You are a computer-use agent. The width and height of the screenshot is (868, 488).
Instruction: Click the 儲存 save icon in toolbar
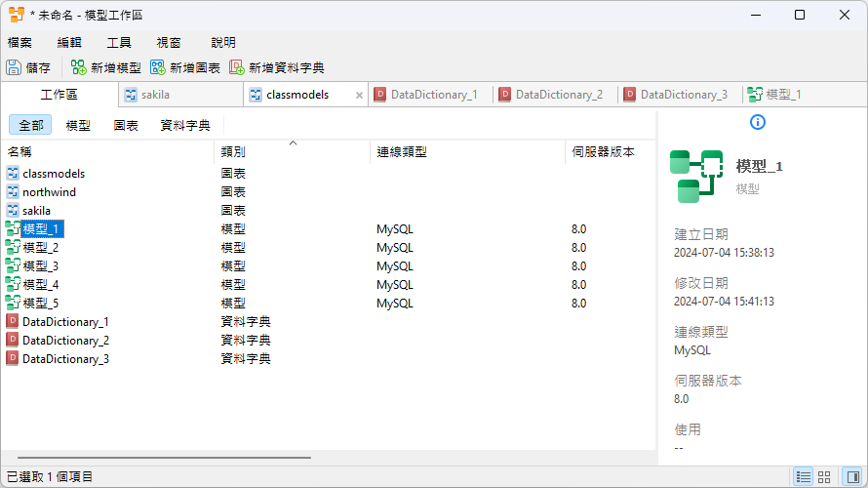point(14,67)
